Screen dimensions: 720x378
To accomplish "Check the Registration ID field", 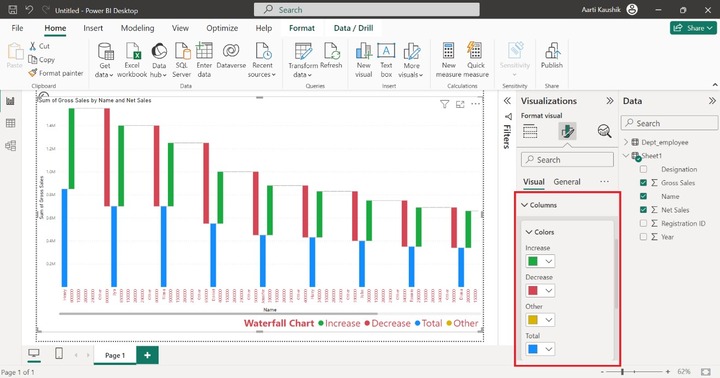I will click(643, 223).
